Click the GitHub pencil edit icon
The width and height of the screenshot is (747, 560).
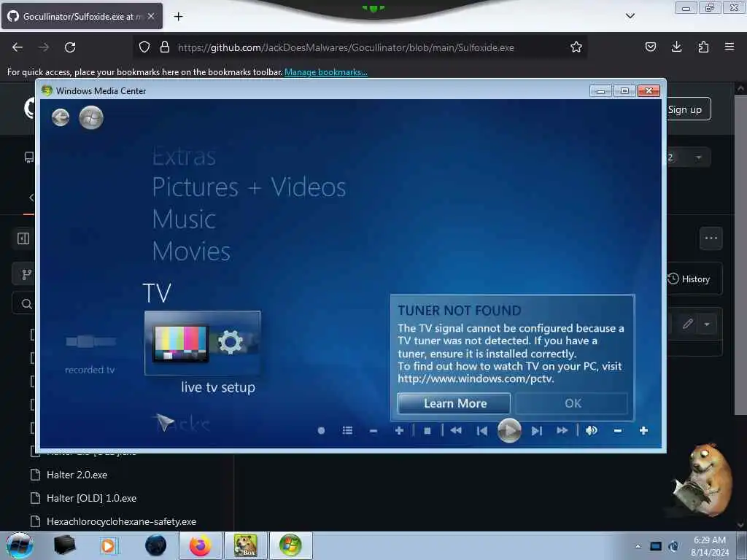point(687,324)
